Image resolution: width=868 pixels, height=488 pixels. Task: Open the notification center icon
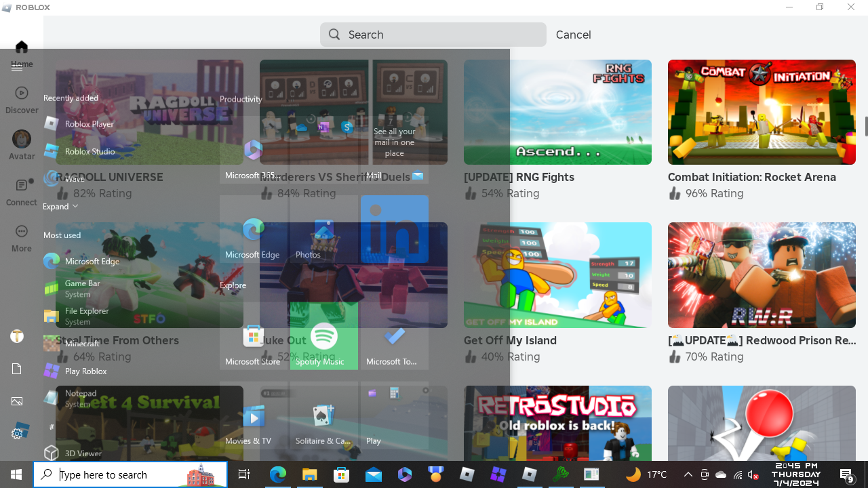click(x=847, y=474)
